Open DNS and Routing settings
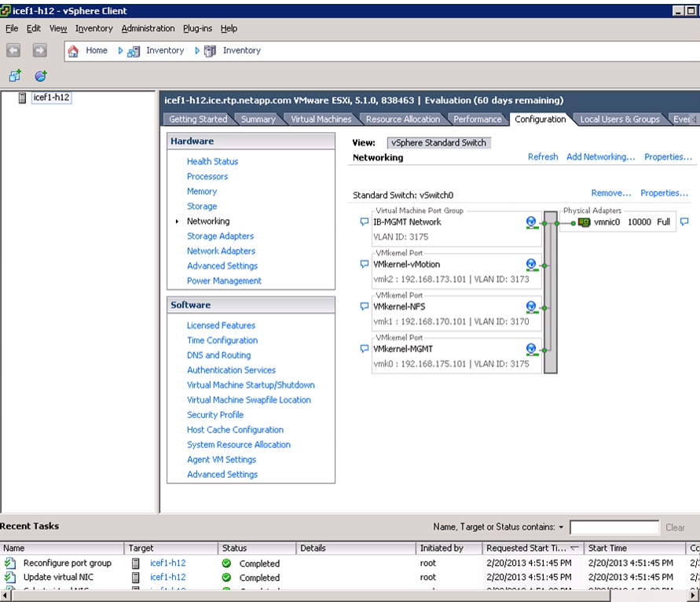 [x=218, y=355]
